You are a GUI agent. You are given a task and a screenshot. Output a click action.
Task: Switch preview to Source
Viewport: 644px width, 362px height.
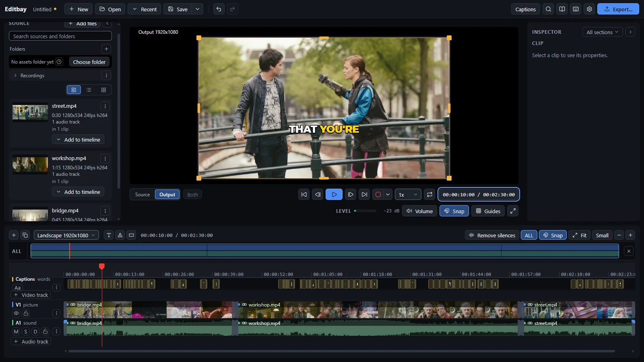click(x=142, y=195)
